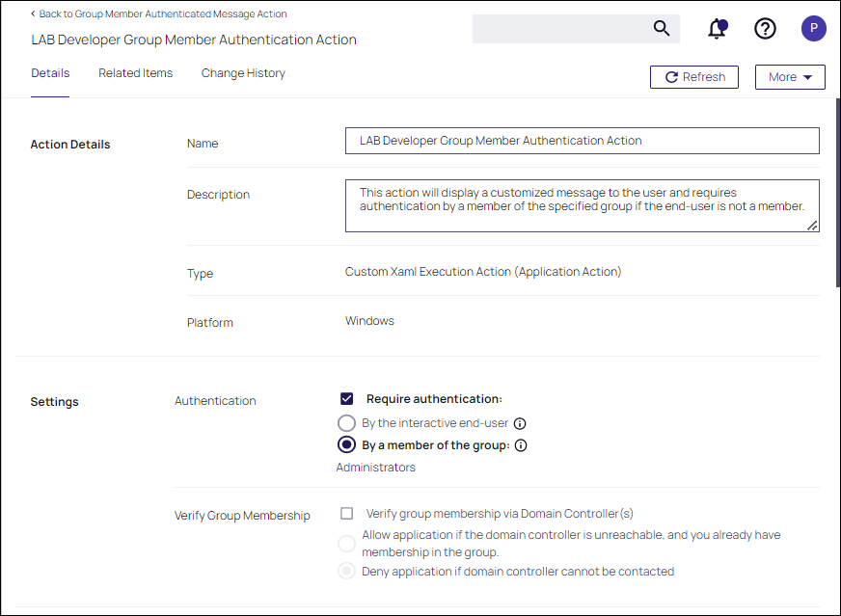Click info icon beside interactive end-user option
The image size is (841, 616).
pos(520,423)
